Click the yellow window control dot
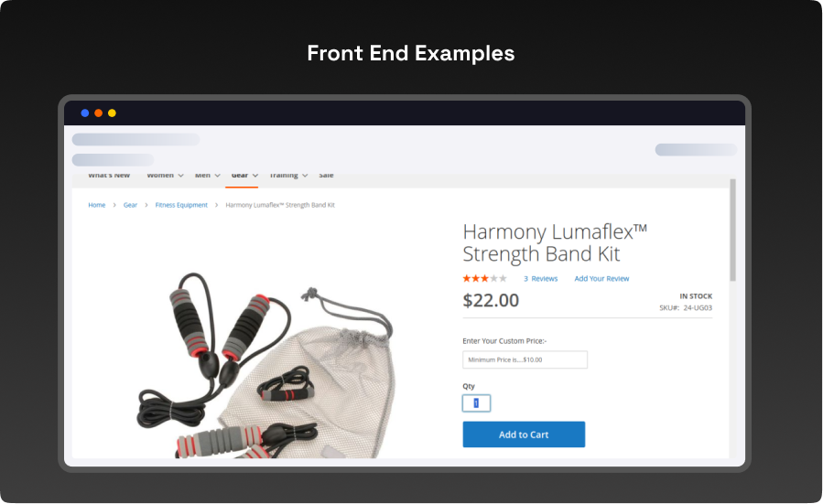Screen dimensions: 823x504 pyautogui.click(x=112, y=113)
